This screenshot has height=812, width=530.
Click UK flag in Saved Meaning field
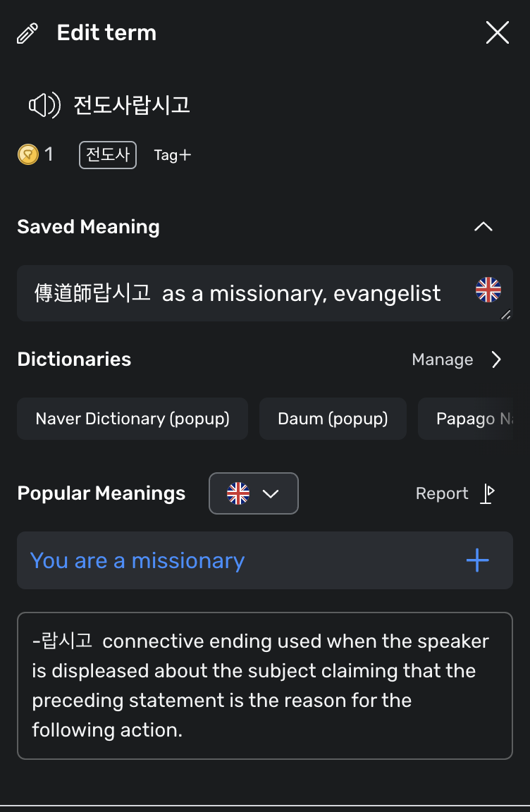tap(488, 290)
